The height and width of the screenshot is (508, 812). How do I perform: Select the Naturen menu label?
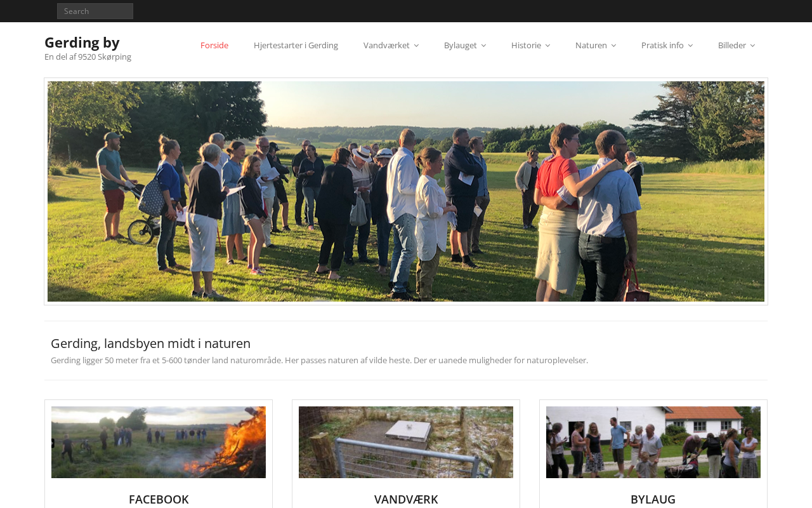(x=591, y=45)
